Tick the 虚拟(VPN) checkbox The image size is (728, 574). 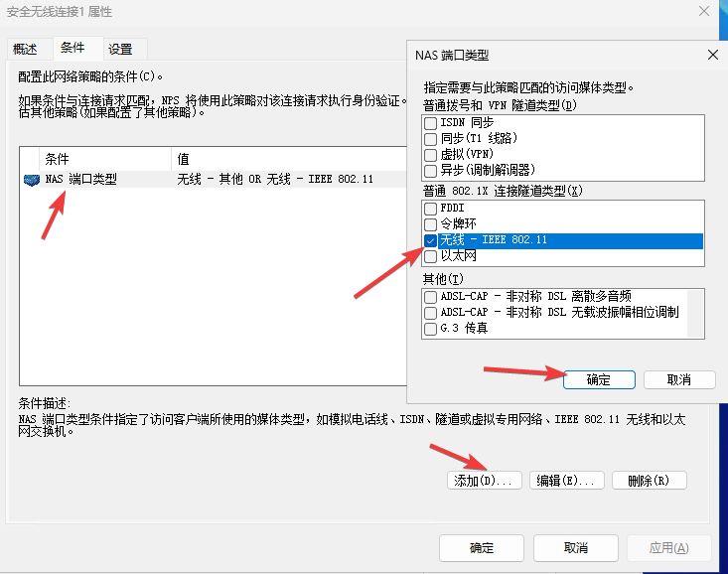point(430,155)
